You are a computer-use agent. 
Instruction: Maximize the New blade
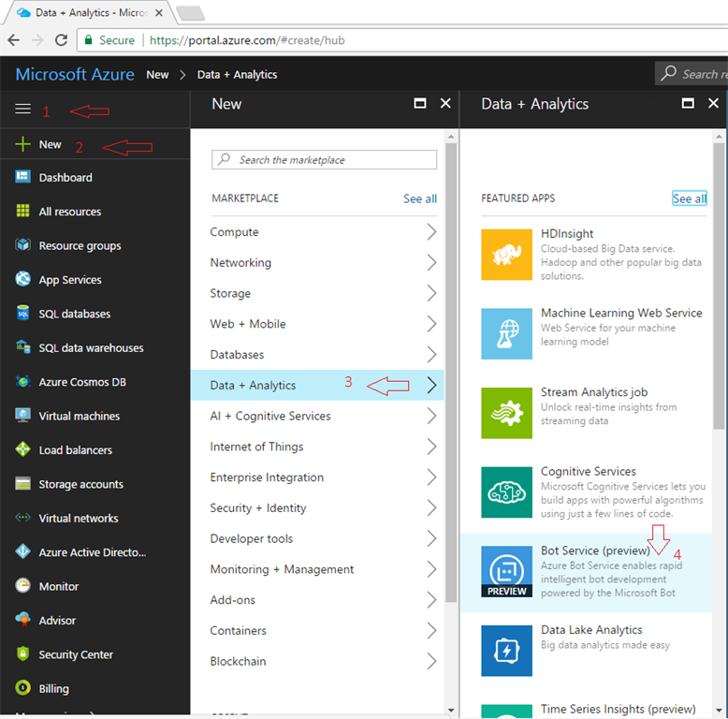[420, 103]
